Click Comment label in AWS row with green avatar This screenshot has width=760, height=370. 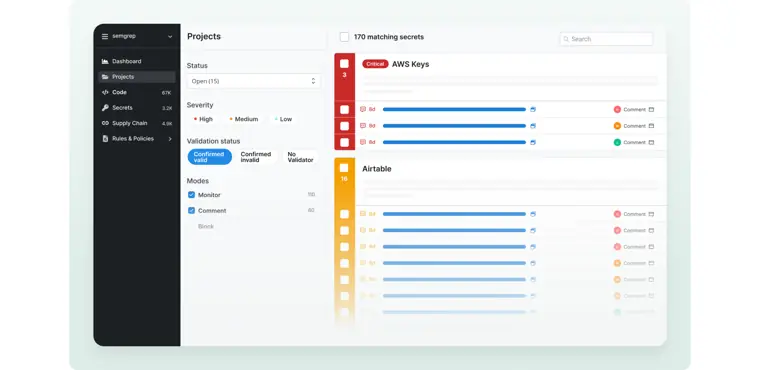(x=634, y=143)
